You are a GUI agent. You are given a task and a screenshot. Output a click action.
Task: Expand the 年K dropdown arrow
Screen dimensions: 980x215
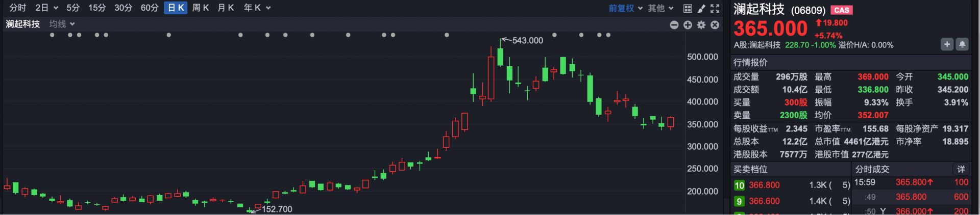[268, 8]
